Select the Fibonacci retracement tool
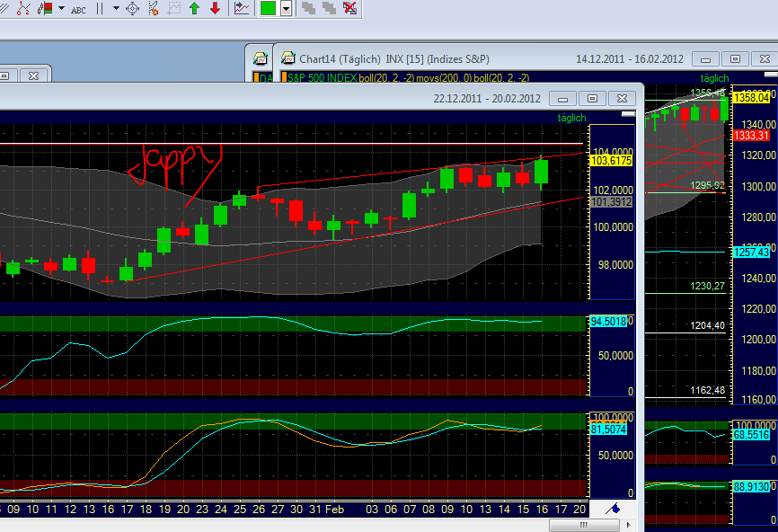 click(x=22, y=8)
